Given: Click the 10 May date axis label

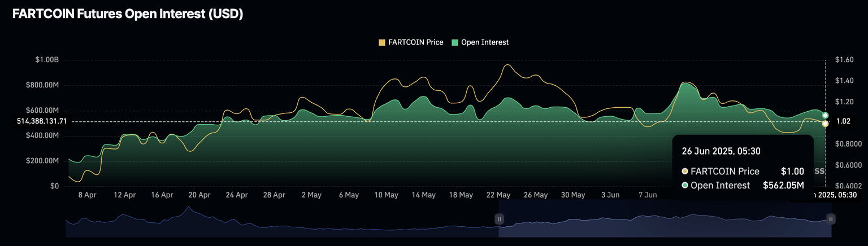Looking at the screenshot, I should pyautogui.click(x=386, y=195).
